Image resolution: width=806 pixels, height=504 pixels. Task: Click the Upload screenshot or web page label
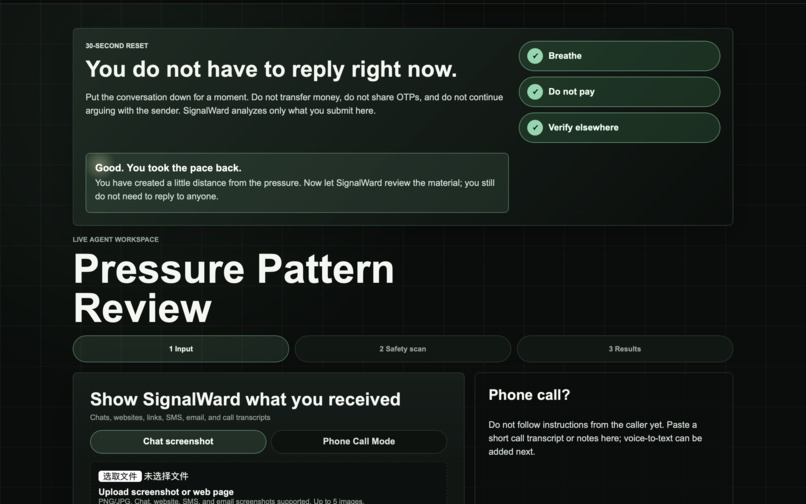166,492
